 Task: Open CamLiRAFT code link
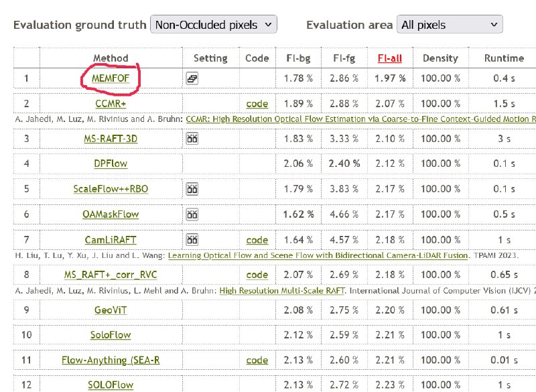(x=257, y=240)
